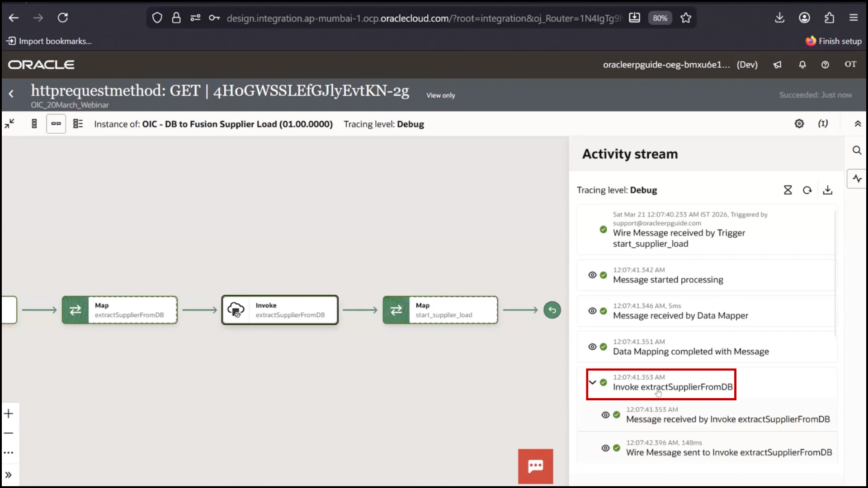Open the Oracle notifications bell
This screenshot has height=488, width=868.
tap(802, 65)
